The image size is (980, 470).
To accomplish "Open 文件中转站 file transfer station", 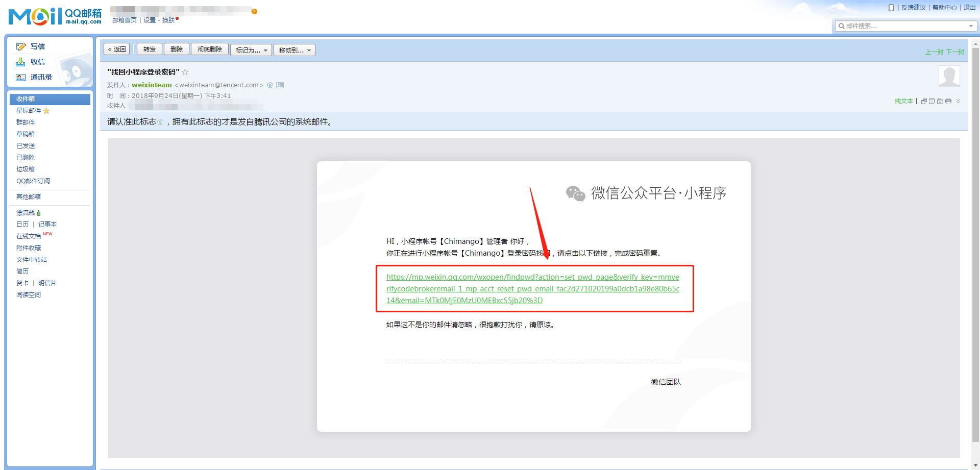I will click(x=32, y=260).
